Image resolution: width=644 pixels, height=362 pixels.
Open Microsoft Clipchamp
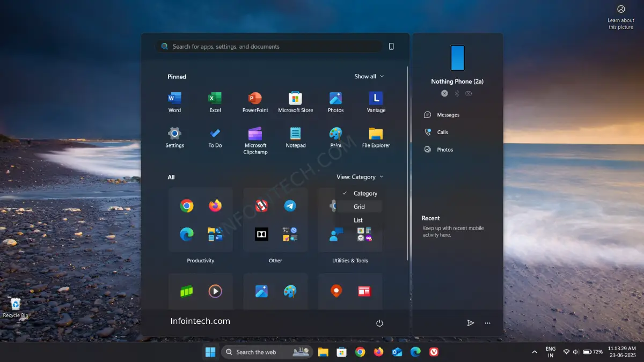point(255,141)
